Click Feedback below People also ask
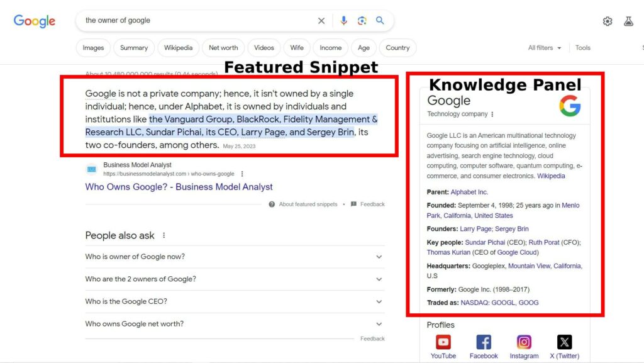The image size is (644, 363). [x=372, y=338]
